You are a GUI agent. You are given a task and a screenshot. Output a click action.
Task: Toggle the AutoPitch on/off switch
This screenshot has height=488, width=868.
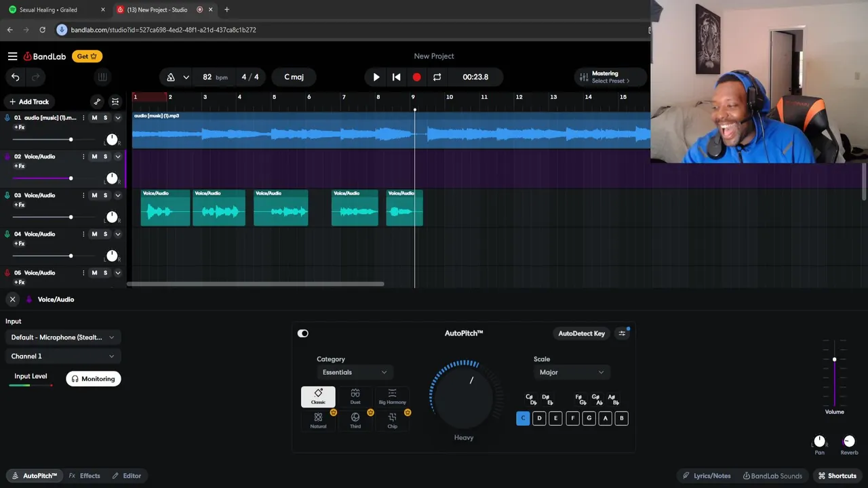[x=303, y=333]
